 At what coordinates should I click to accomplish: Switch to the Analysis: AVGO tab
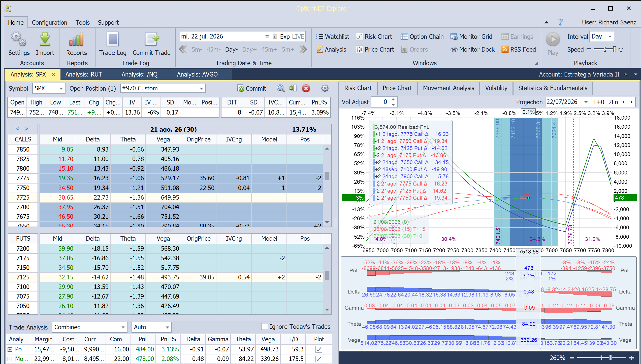(197, 75)
